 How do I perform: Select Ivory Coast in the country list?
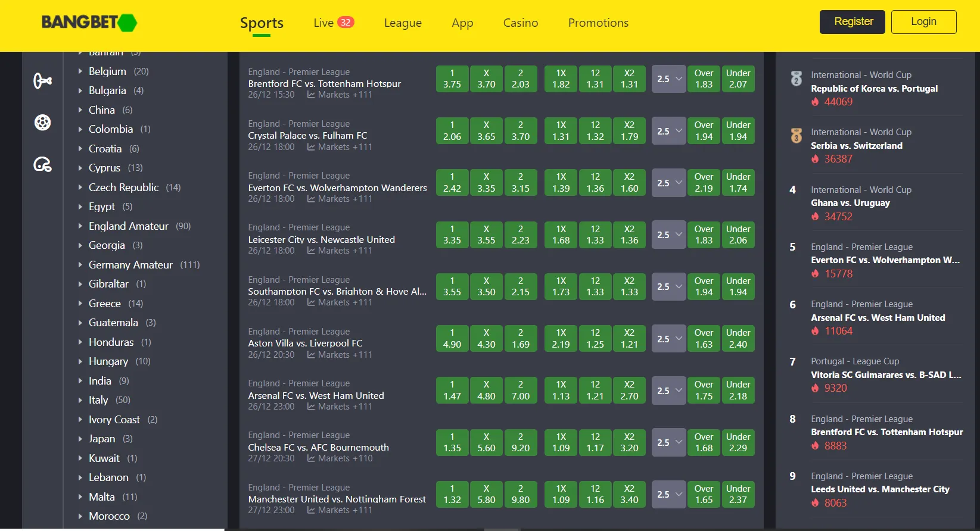(x=114, y=420)
